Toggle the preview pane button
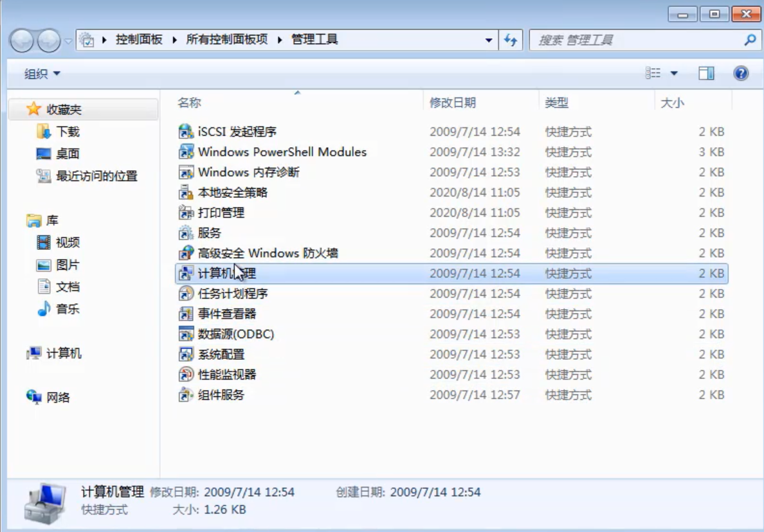Viewport: 764px width, 532px height. pos(706,73)
